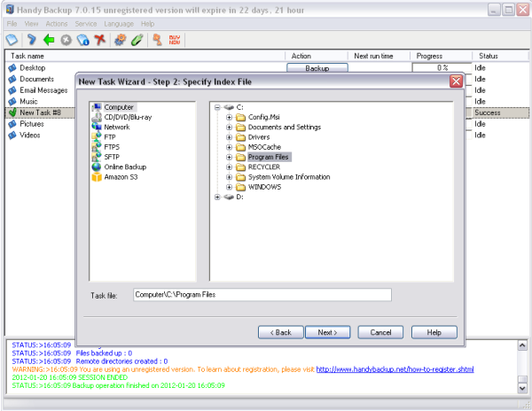Close the New Task Wizard dialog
This screenshot has width=532, height=411.
point(456,81)
